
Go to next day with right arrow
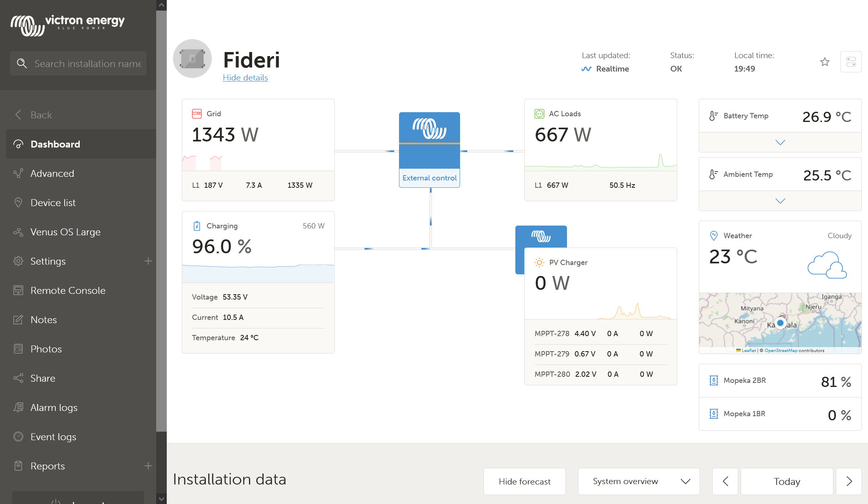click(x=848, y=481)
